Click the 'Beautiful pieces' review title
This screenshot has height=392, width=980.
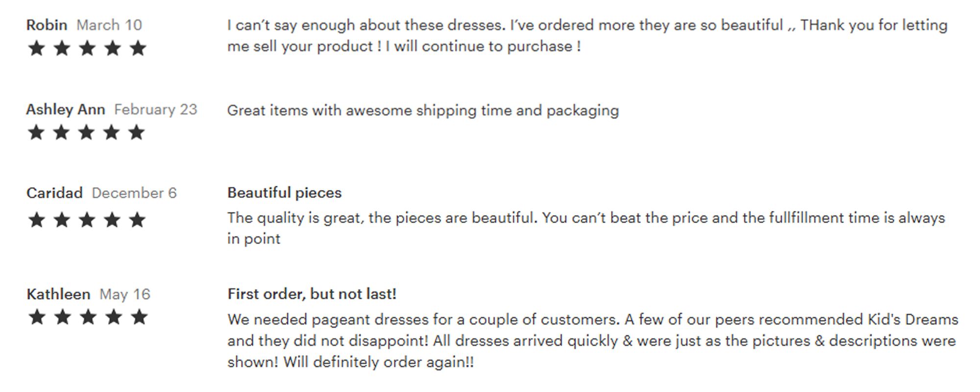click(x=285, y=193)
